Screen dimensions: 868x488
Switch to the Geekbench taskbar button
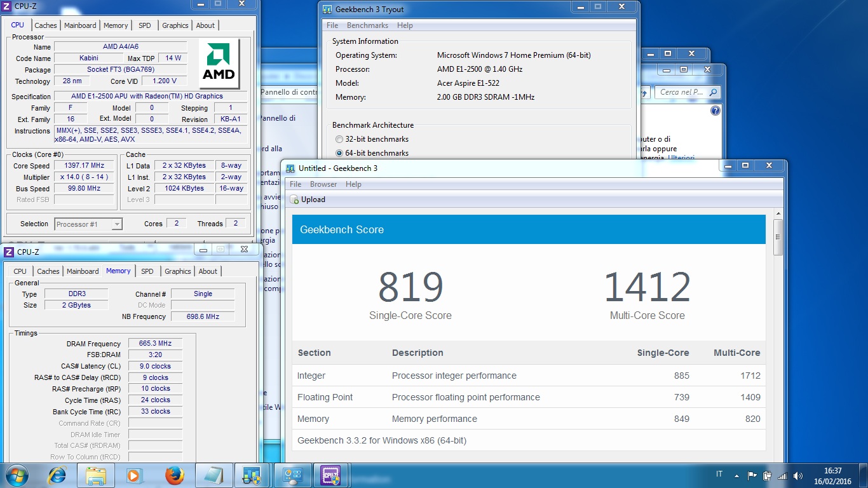click(252, 475)
